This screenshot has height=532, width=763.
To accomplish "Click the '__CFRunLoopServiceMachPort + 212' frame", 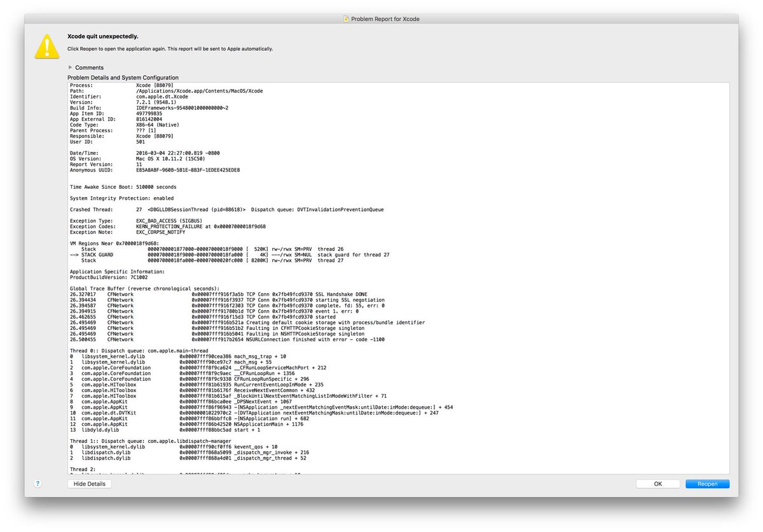I will (x=198, y=368).
